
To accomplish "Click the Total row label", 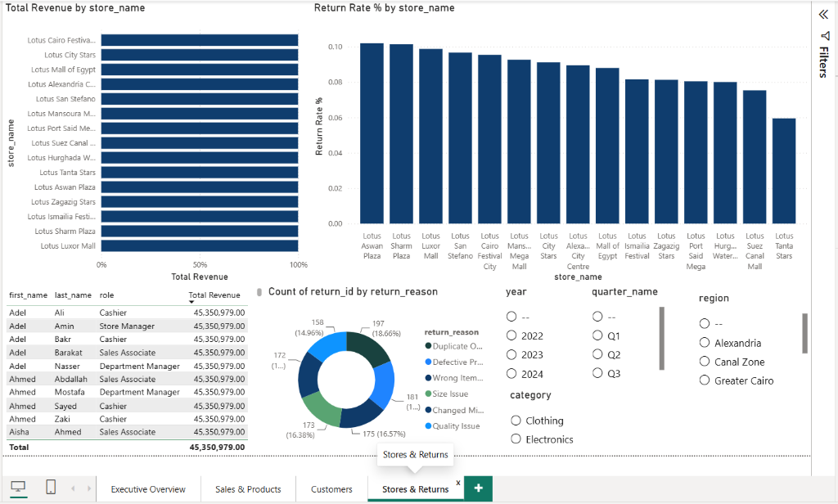I will (19, 447).
